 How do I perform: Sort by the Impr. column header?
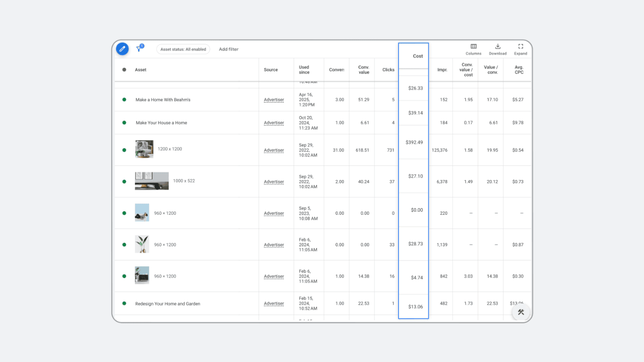442,70
